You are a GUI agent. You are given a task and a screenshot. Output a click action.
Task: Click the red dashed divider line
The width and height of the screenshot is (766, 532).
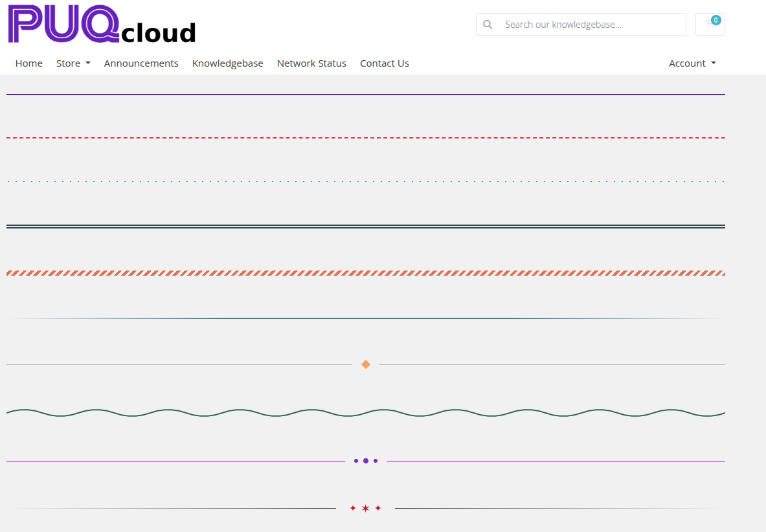click(366, 137)
